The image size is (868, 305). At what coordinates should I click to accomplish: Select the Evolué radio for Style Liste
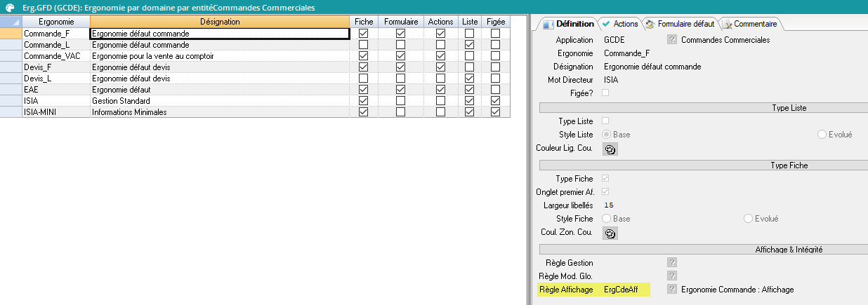[x=822, y=135]
